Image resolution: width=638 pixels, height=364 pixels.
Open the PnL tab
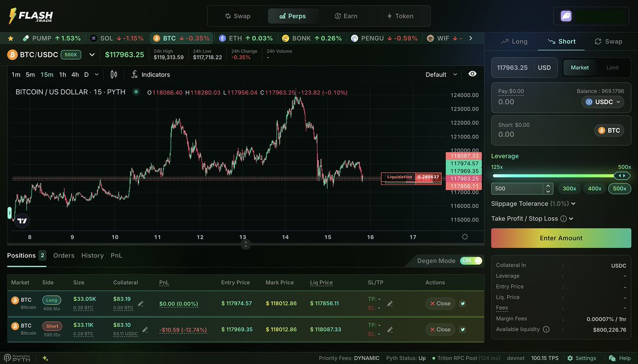tap(116, 256)
